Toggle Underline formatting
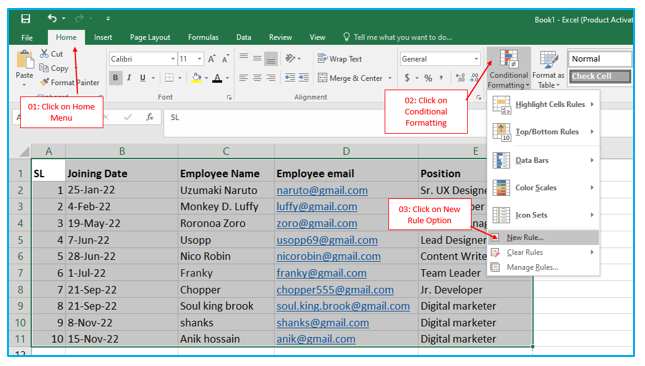This screenshot has height=366, width=645. pos(143,78)
